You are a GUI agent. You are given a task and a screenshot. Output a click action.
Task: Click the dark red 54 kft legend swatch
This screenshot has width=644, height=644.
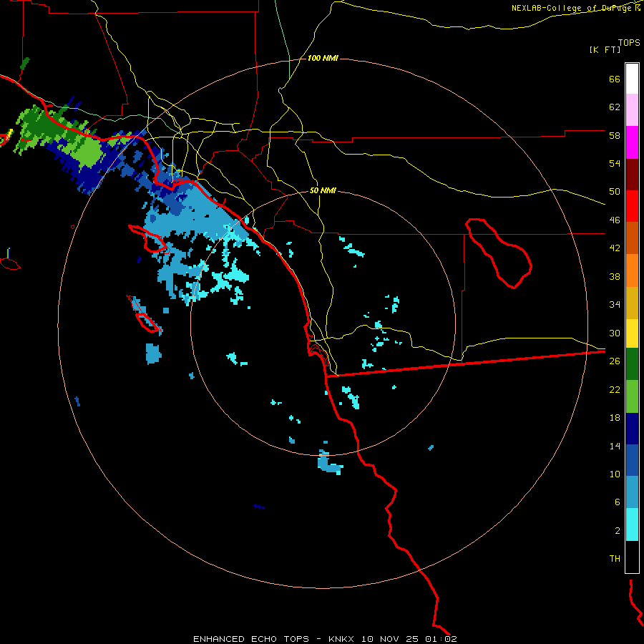tap(632, 175)
